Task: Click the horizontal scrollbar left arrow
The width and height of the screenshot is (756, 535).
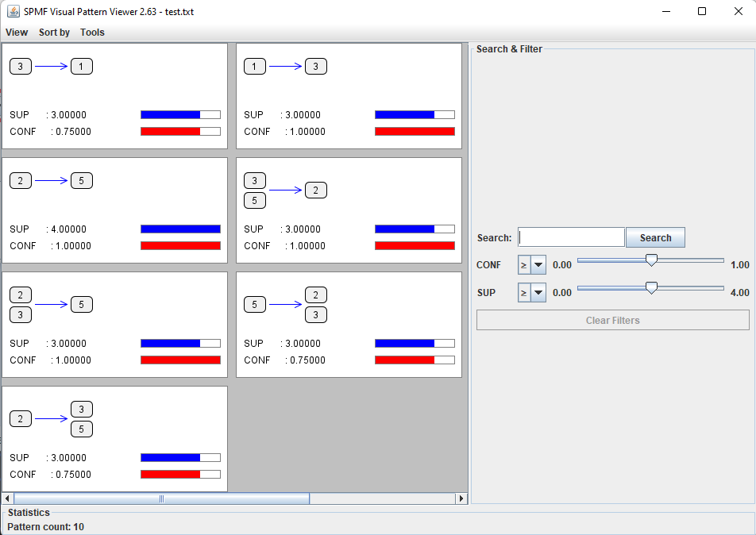Action: click(x=8, y=498)
